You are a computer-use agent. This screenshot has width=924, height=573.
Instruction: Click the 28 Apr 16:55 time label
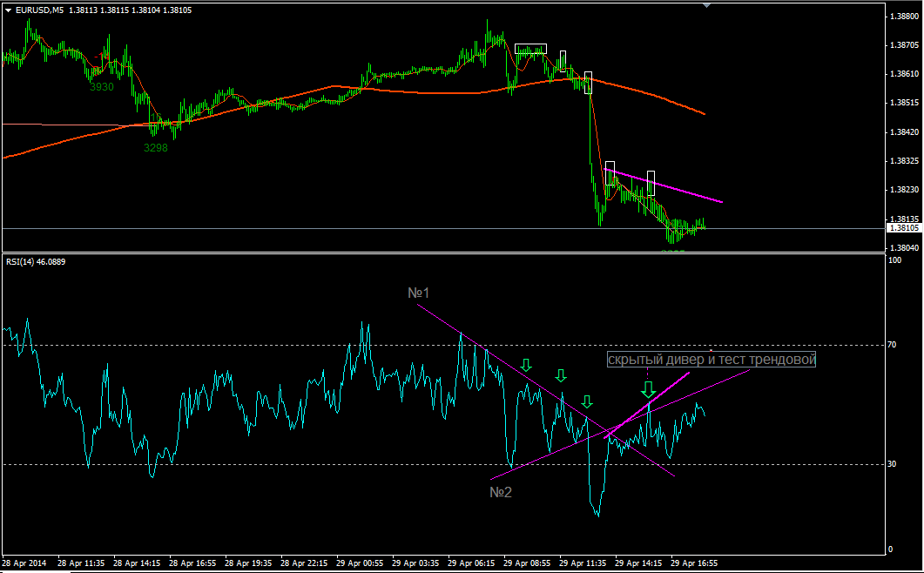[x=192, y=563]
